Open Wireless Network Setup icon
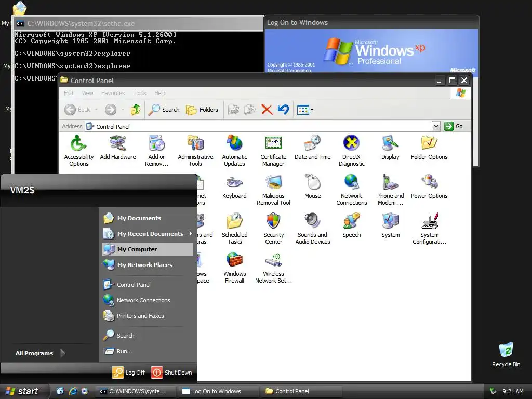 point(273,268)
